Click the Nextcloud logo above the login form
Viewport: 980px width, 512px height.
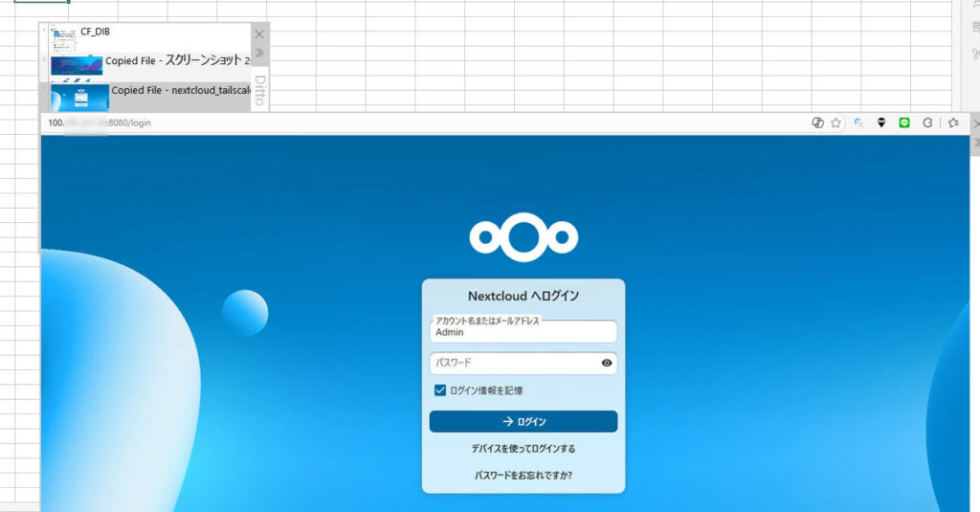(x=523, y=237)
